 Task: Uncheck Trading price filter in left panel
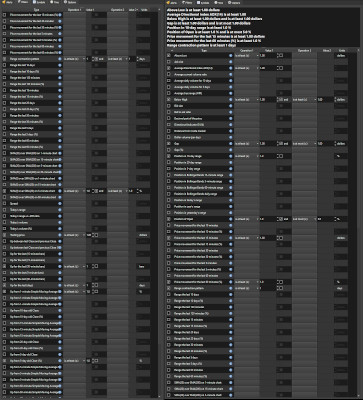tap(4, 235)
